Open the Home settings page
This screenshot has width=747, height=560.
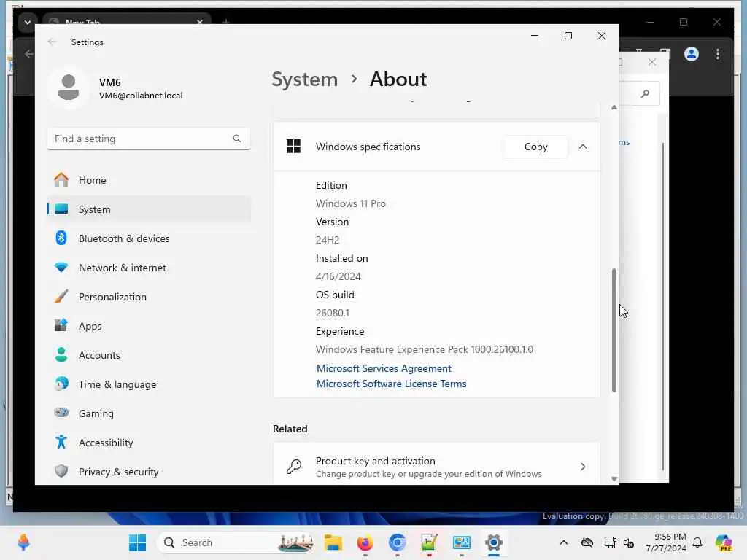(x=149, y=180)
